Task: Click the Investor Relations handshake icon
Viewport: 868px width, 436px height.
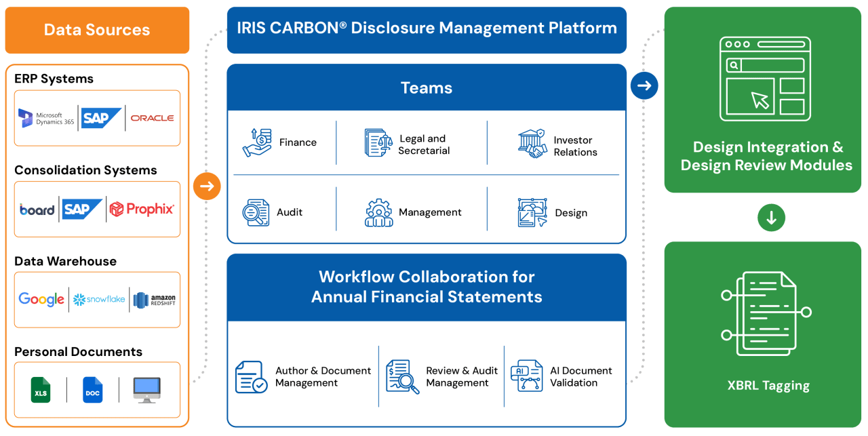Action: click(x=532, y=144)
